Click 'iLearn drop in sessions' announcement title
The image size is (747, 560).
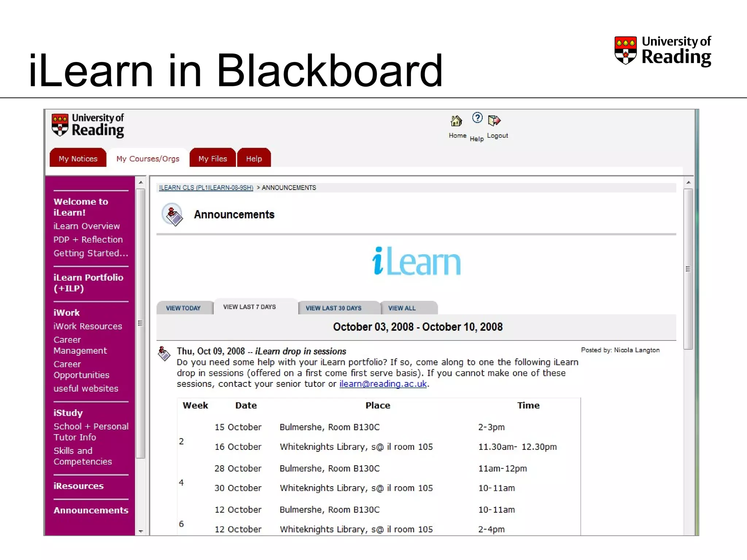(301, 351)
